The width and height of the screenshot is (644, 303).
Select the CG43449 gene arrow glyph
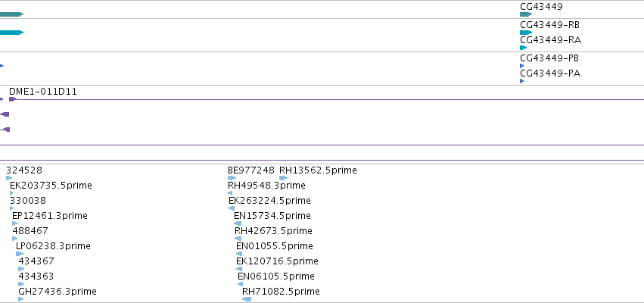coord(526,14)
